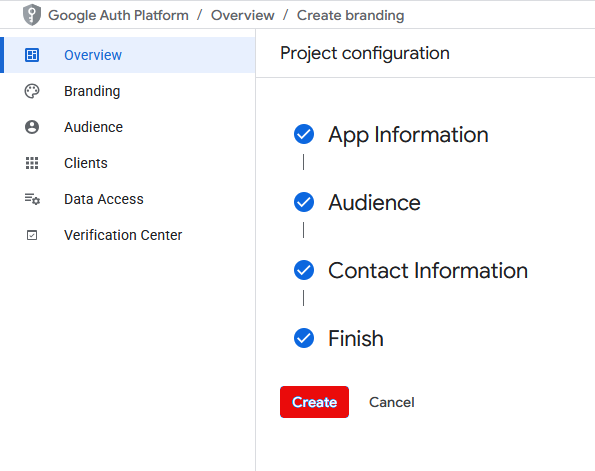Expand the Contact Information step
The height and width of the screenshot is (471, 595).
point(428,271)
